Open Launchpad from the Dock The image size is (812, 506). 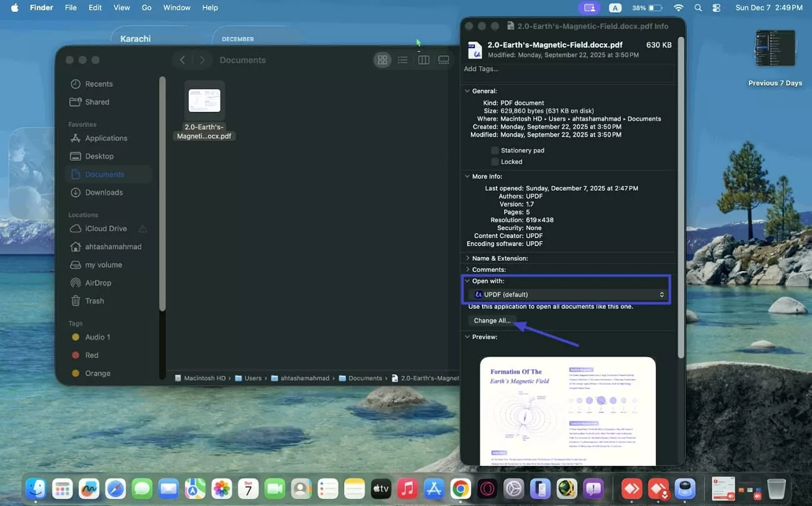point(62,489)
